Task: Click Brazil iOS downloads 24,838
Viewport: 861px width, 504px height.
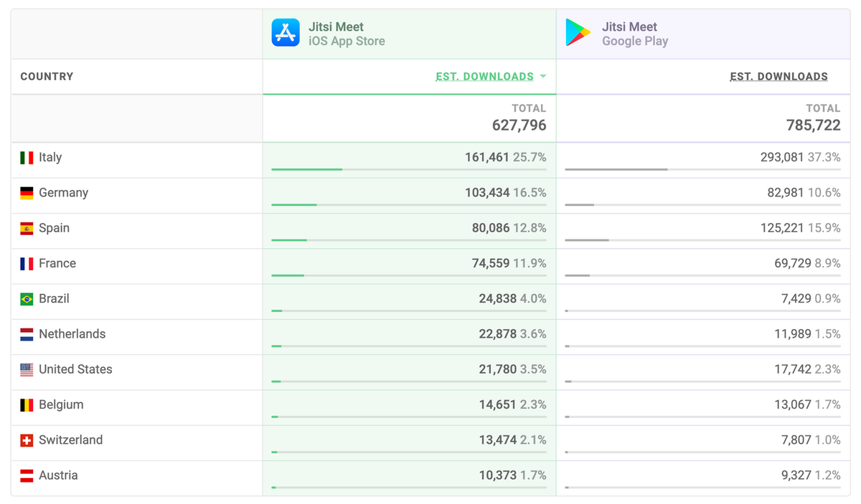Action: (498, 298)
